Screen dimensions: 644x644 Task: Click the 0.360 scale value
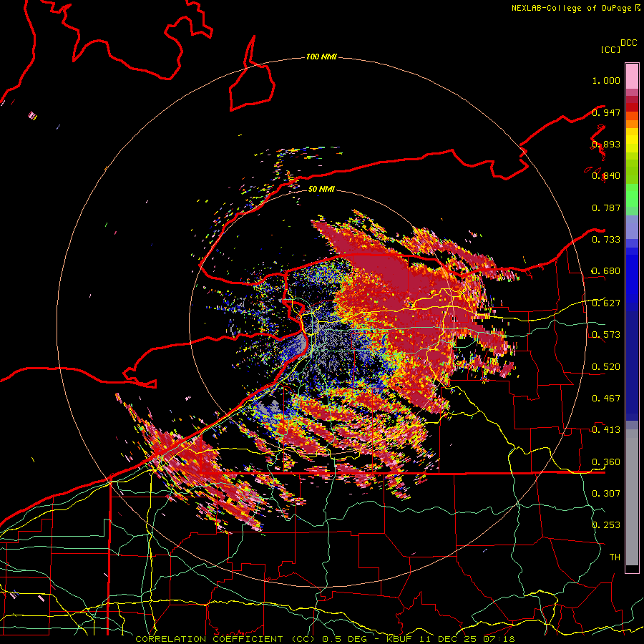click(x=606, y=462)
